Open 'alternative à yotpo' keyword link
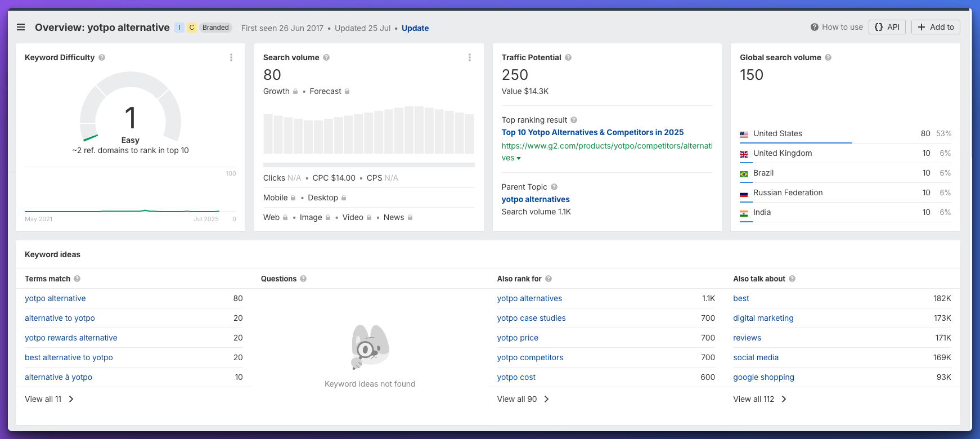Image resolution: width=980 pixels, height=439 pixels. click(59, 377)
